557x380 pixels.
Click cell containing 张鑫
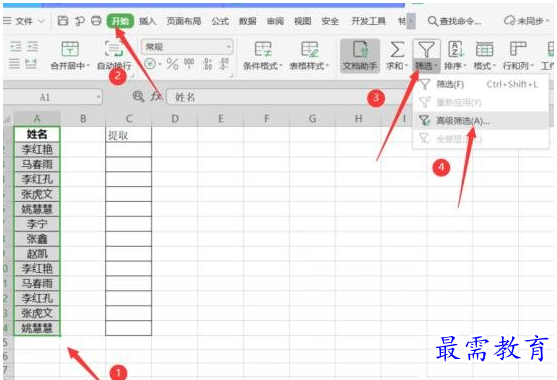pos(37,239)
